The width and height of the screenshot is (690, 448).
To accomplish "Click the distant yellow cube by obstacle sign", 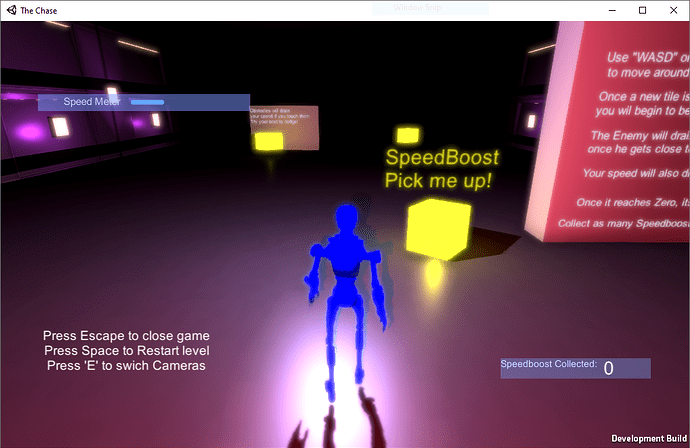I will (x=269, y=141).
